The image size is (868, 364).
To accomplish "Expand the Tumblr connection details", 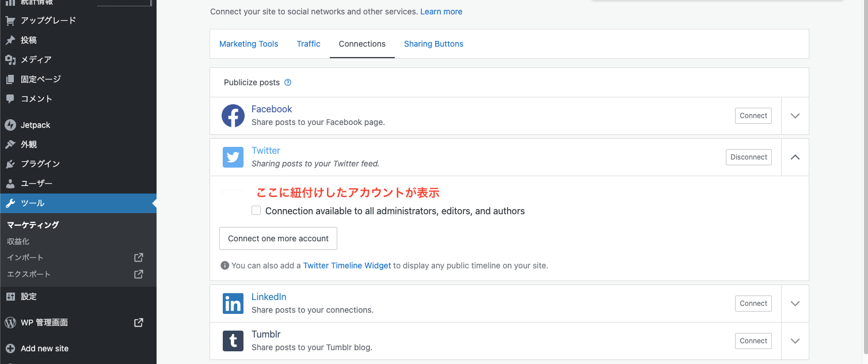I will [x=795, y=341].
